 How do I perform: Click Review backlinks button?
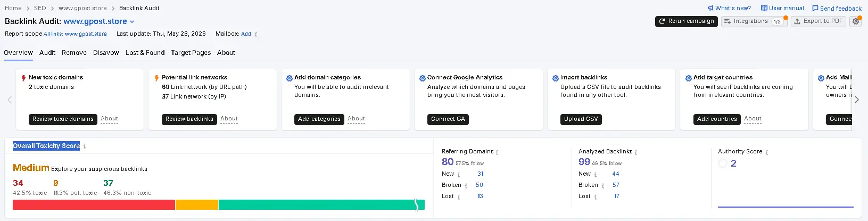point(189,119)
